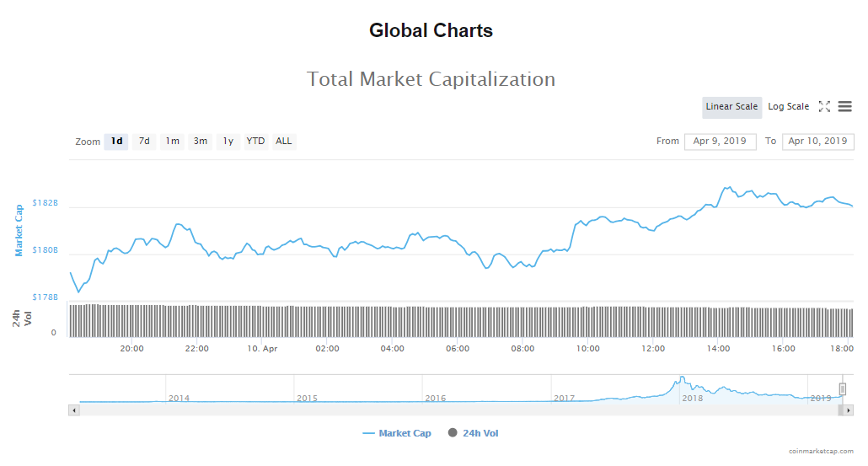Click the To date field
Viewport: 868px width, 466px height.
(x=817, y=142)
